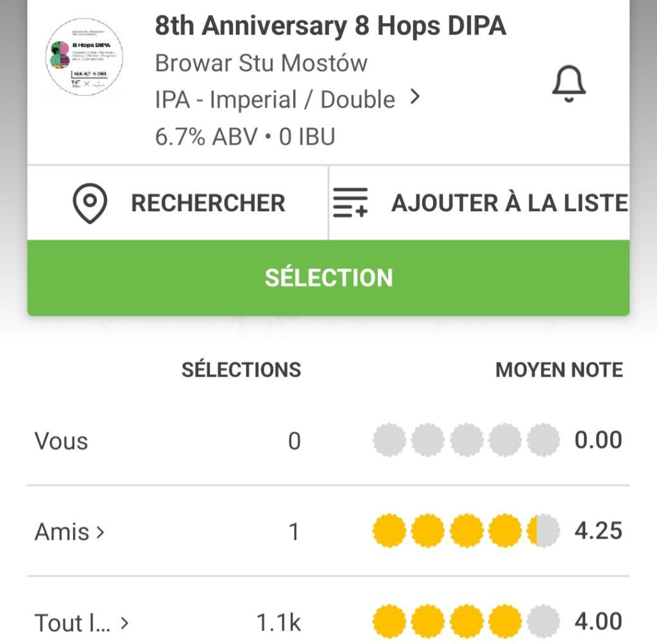Tap the global 4.00 rating stars
657x644 pixels.
click(x=466, y=622)
